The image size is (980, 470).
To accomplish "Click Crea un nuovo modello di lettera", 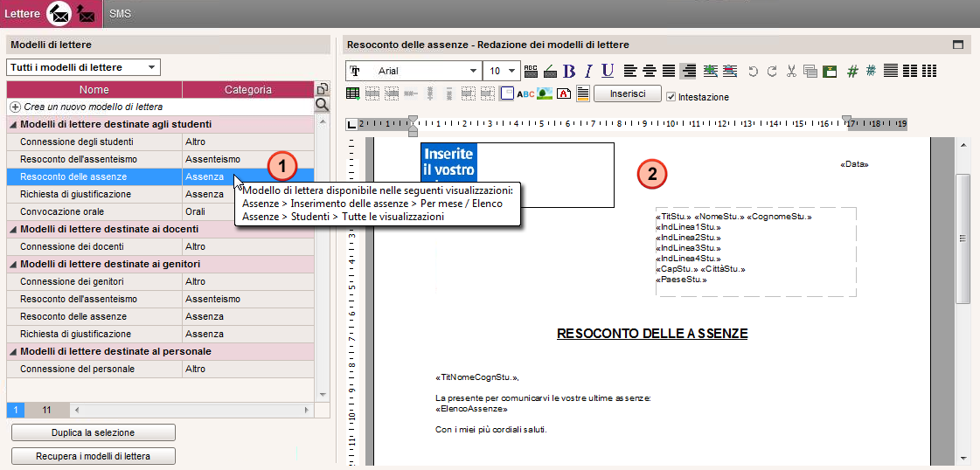I will pyautogui.click(x=160, y=107).
